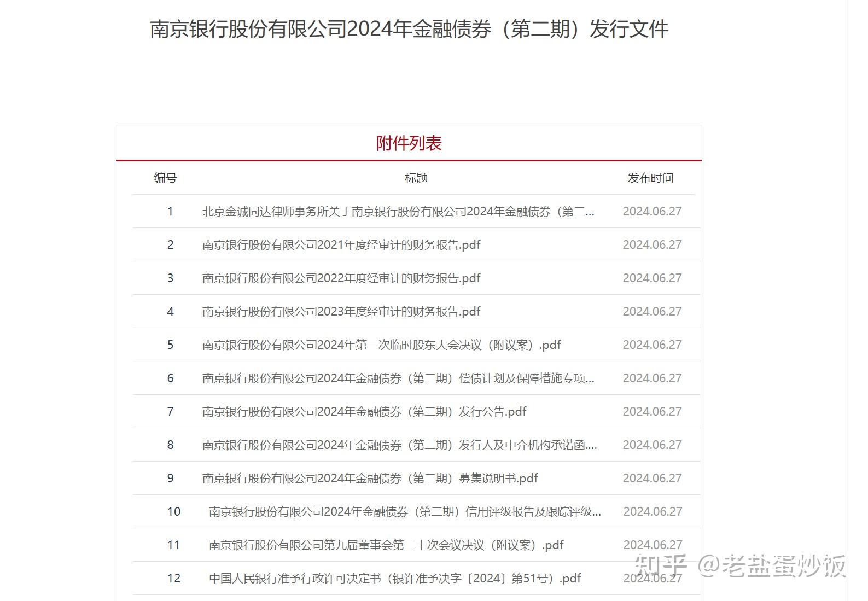Click row number 4 in the 编号 column
This screenshot has height=601, width=868.
(170, 312)
